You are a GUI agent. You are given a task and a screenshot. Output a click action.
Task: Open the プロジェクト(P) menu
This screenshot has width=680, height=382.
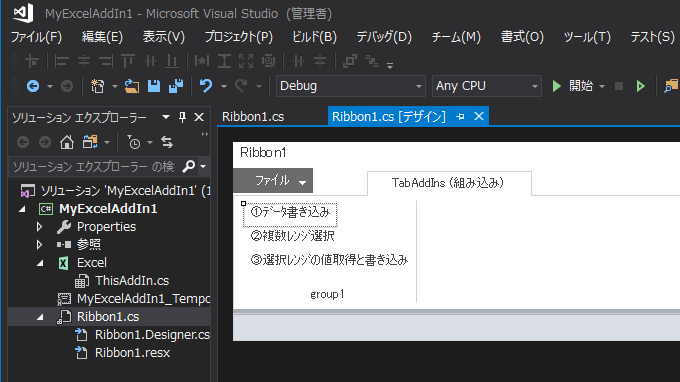click(239, 37)
